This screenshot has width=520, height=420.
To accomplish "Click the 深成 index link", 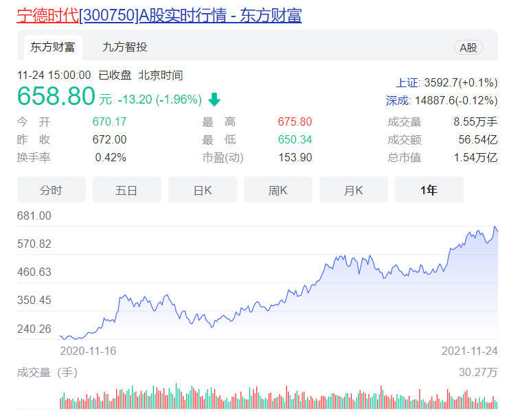I will click(398, 100).
